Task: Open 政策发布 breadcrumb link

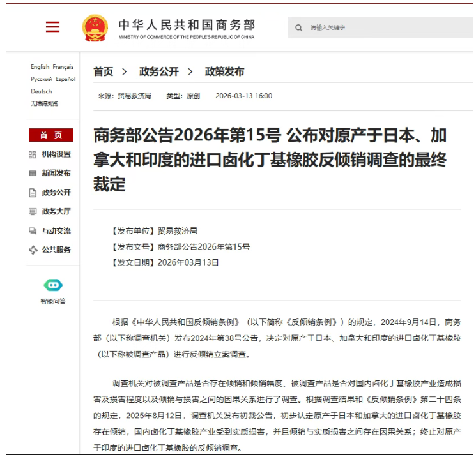Action: point(224,71)
